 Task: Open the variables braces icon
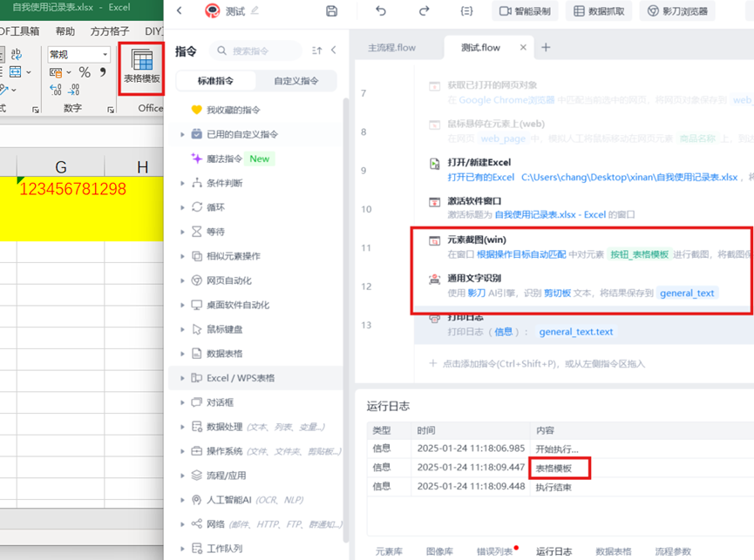pyautogui.click(x=466, y=11)
